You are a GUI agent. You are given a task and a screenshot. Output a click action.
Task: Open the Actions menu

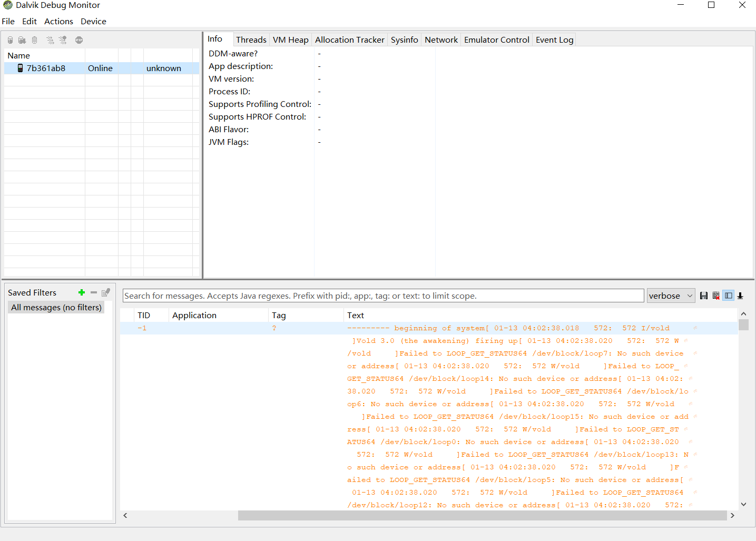(58, 21)
